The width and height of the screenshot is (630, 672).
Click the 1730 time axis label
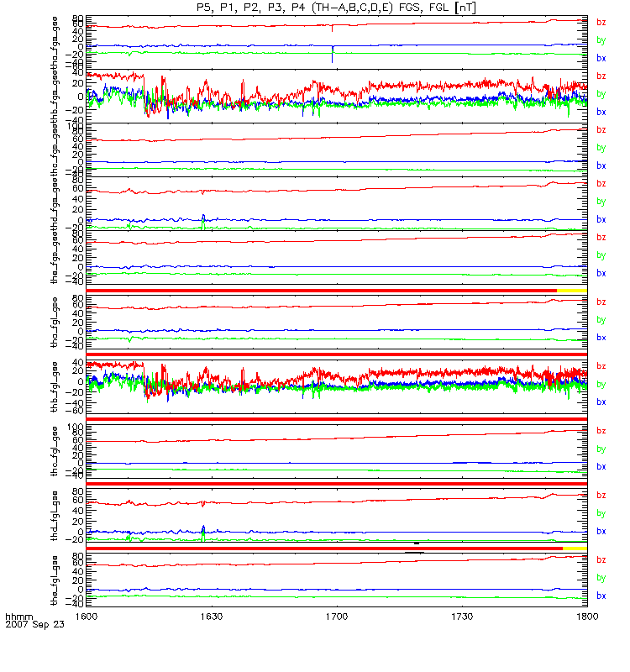462,617
